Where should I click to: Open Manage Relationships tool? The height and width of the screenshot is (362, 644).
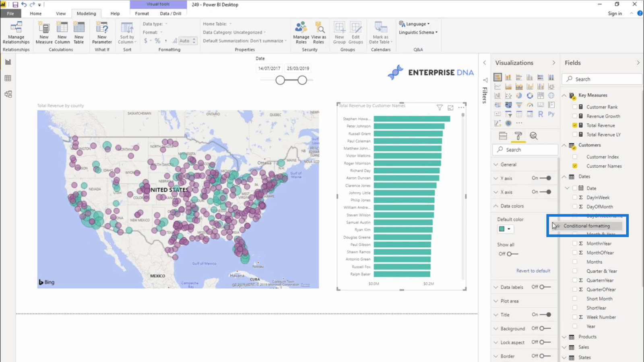pos(16,33)
